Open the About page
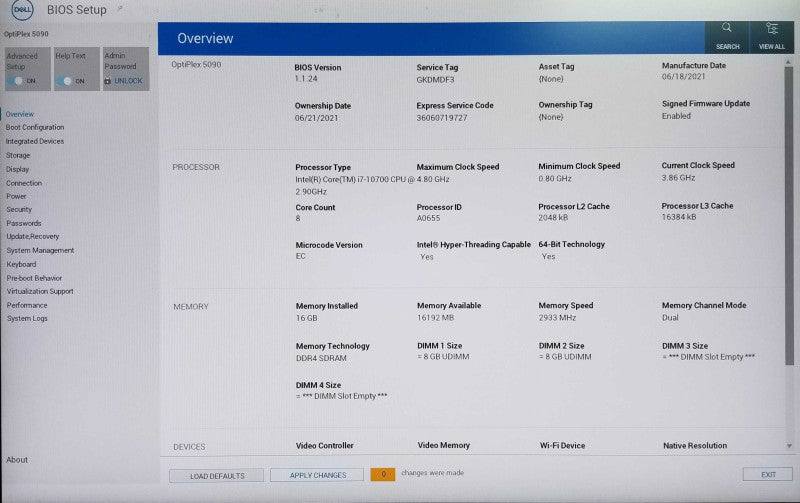800x503 pixels. click(17, 460)
